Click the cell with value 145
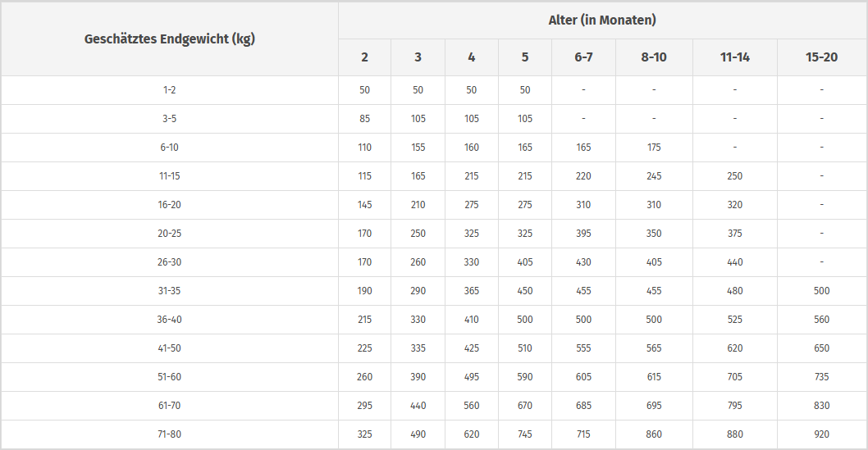 point(365,205)
